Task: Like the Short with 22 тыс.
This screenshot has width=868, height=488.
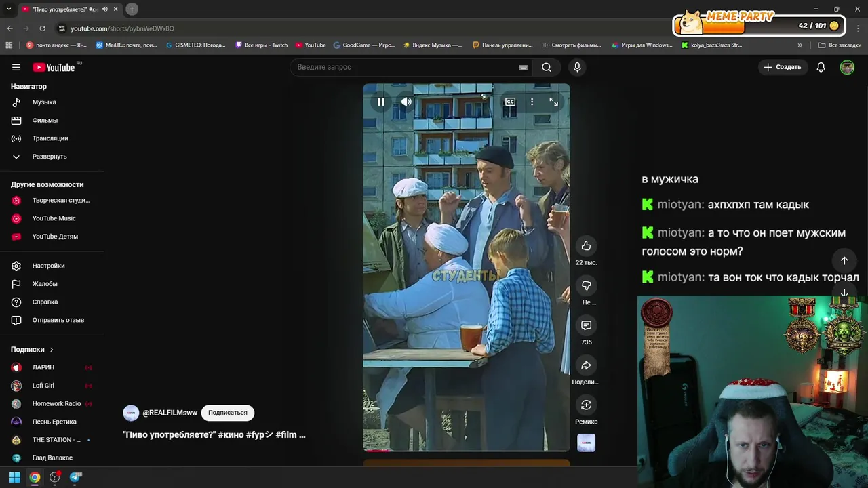Action: coord(586,246)
